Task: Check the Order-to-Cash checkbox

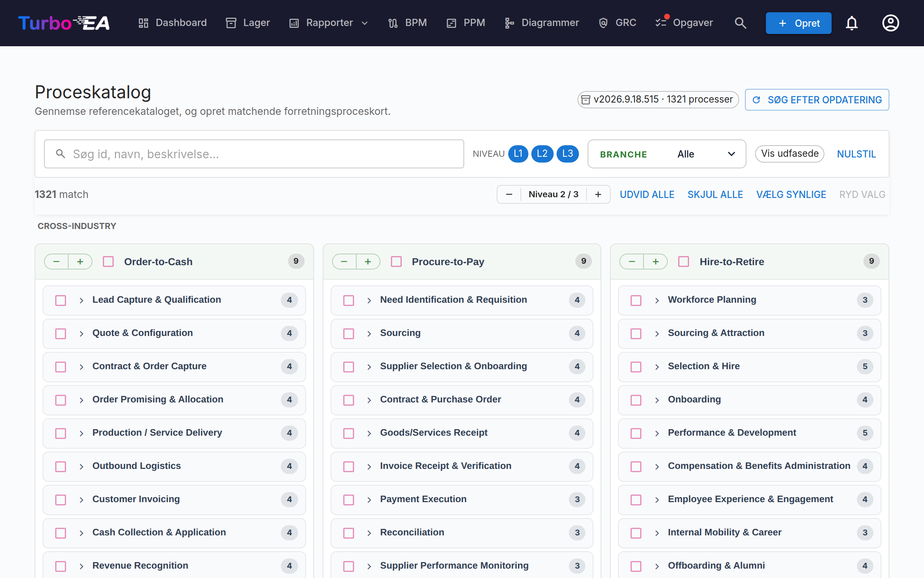Action: (108, 262)
